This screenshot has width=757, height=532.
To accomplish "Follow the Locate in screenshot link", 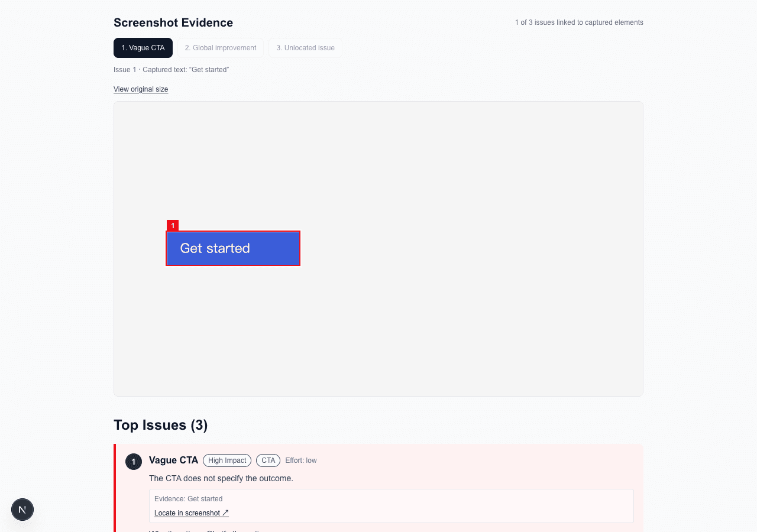I will [192, 513].
